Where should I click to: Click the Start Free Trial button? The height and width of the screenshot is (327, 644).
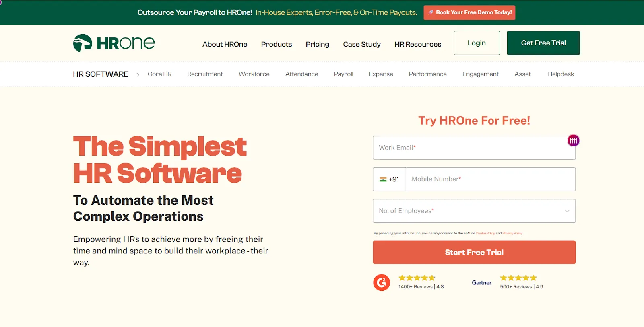[x=474, y=252]
